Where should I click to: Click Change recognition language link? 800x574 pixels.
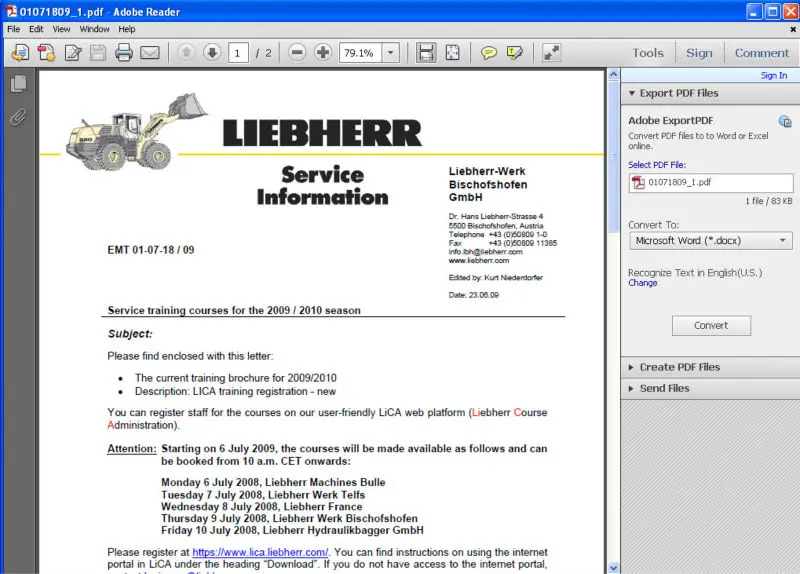(642, 283)
